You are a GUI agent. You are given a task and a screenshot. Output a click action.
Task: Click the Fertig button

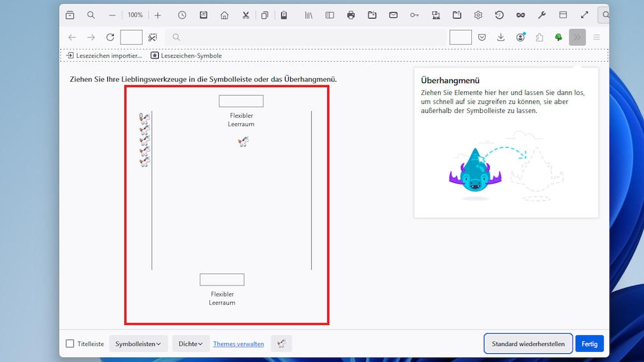pos(589,344)
